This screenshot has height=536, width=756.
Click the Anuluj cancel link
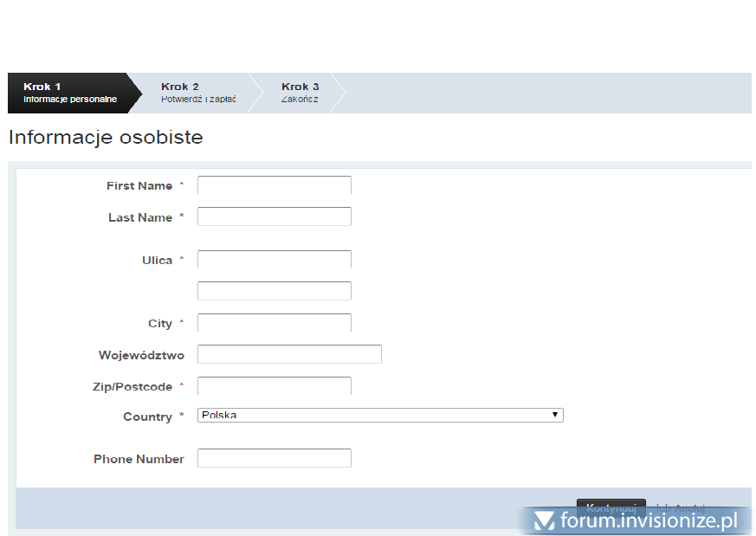(x=689, y=507)
